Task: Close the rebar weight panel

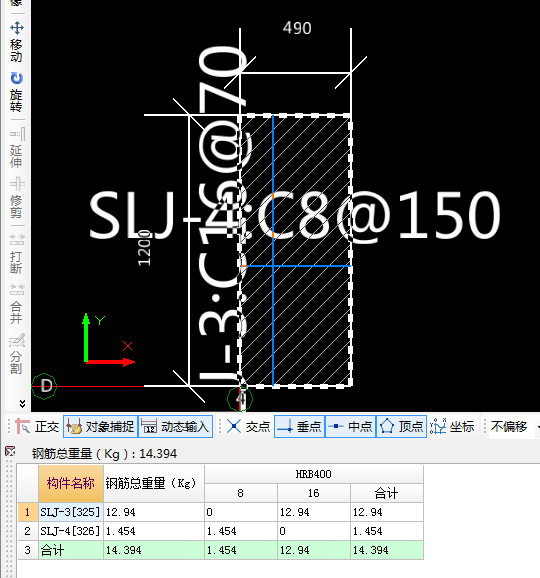Action: [x=10, y=451]
